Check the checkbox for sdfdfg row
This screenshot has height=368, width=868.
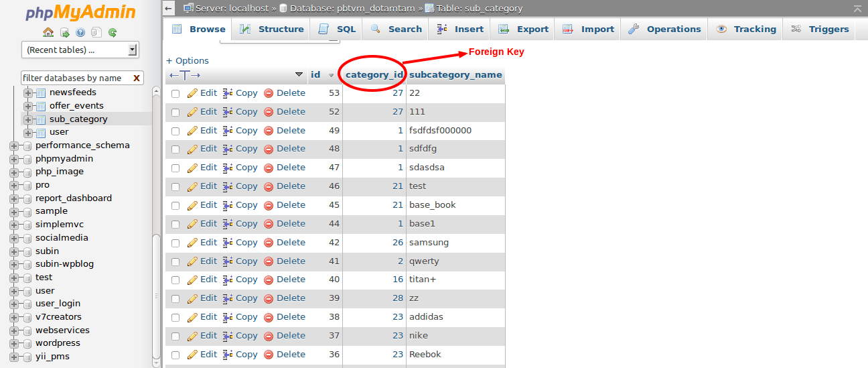[x=175, y=149]
